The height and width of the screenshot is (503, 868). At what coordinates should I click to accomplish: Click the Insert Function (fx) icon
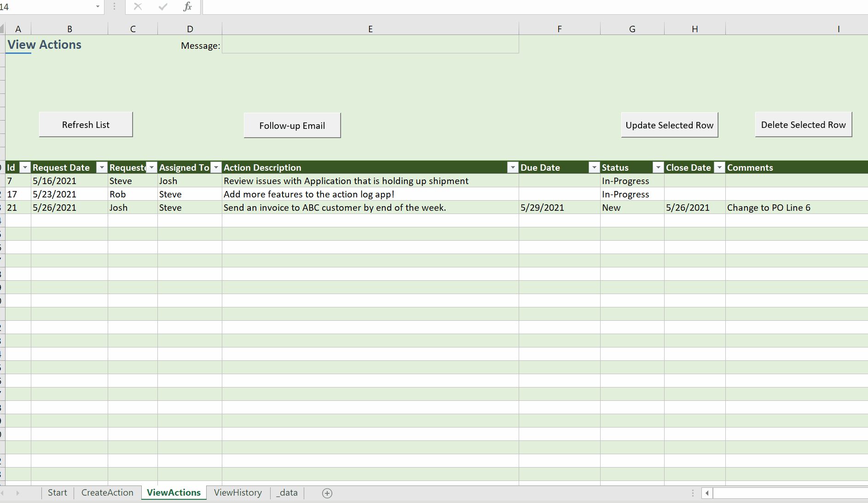[x=188, y=6]
